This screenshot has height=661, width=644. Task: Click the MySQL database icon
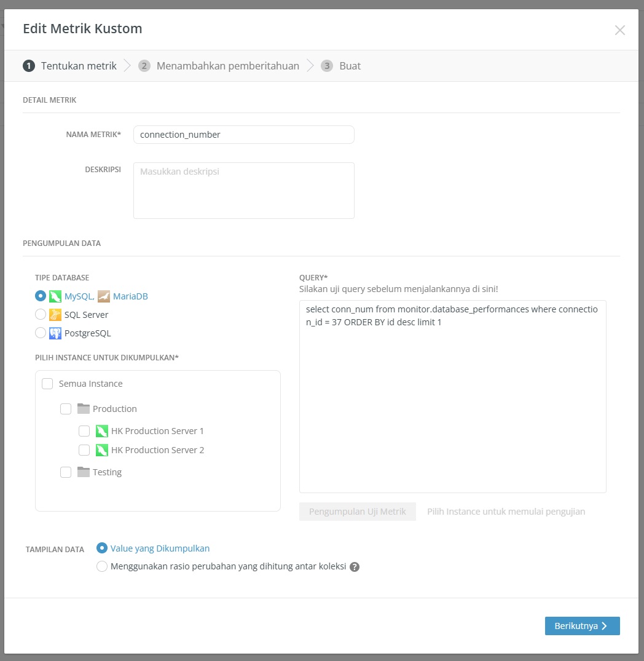tap(55, 296)
